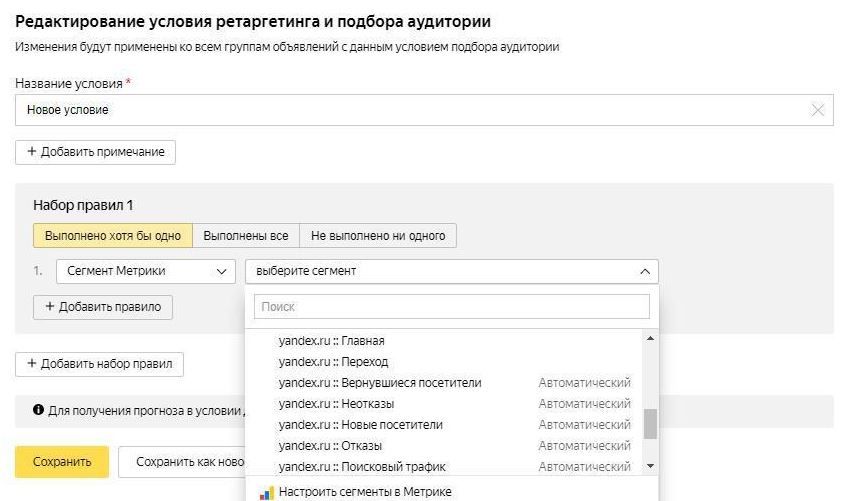This screenshot has width=858, height=501.
Task: Choose 'yandex.ru :: Вернувшиеся посетители' segment
Action: click(x=444, y=383)
